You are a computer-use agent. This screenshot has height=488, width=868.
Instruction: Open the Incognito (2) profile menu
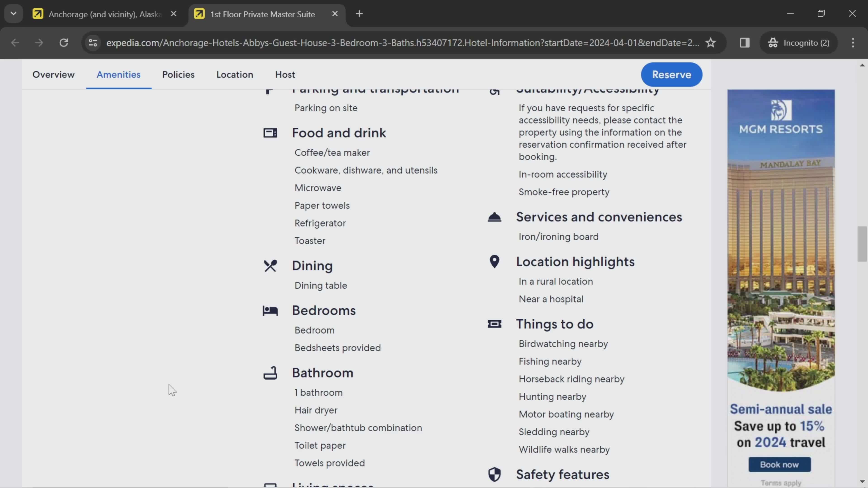click(x=799, y=43)
